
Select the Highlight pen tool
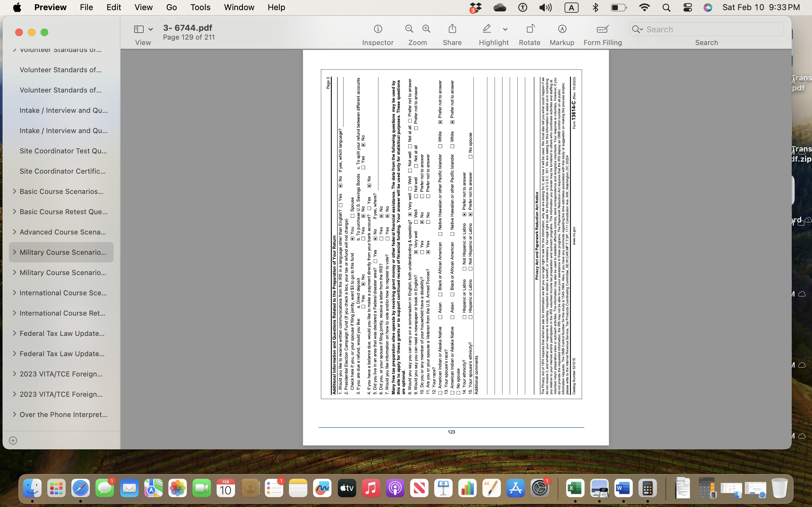pos(487,29)
